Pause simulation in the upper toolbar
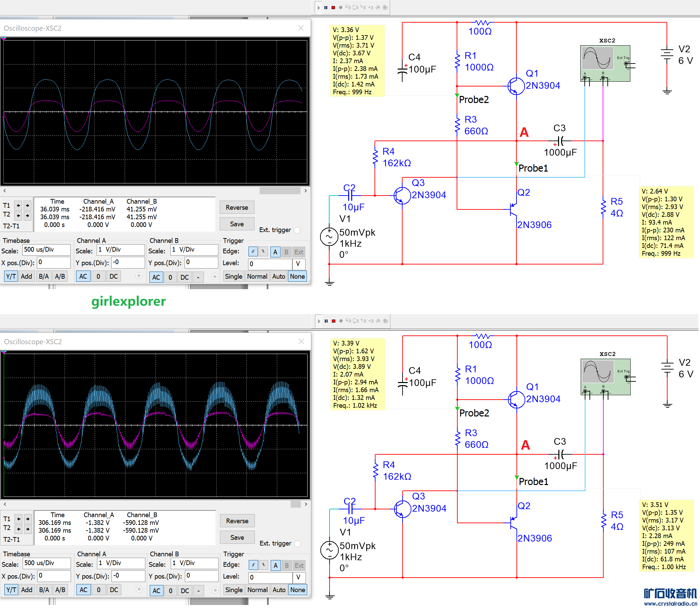This screenshot has height=608, width=700. (326, 7)
